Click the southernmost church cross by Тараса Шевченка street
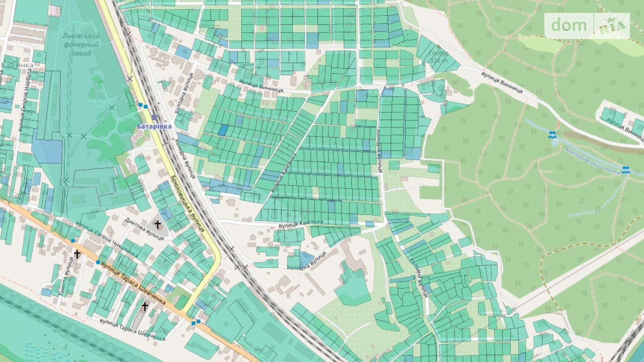 (145, 306)
